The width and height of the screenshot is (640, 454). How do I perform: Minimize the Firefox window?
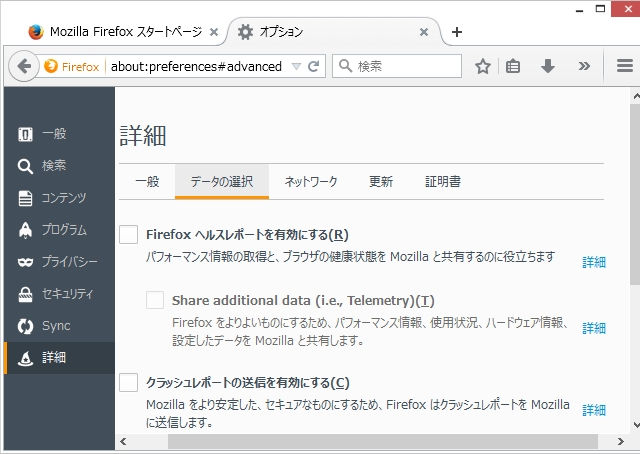click(579, 9)
